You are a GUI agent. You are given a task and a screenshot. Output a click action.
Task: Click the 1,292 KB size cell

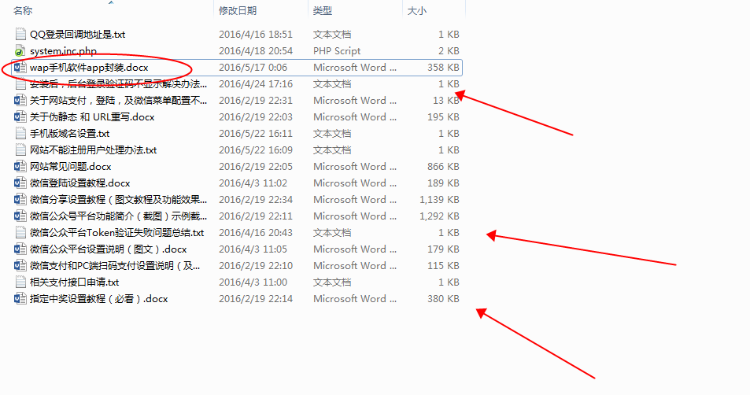(440, 216)
